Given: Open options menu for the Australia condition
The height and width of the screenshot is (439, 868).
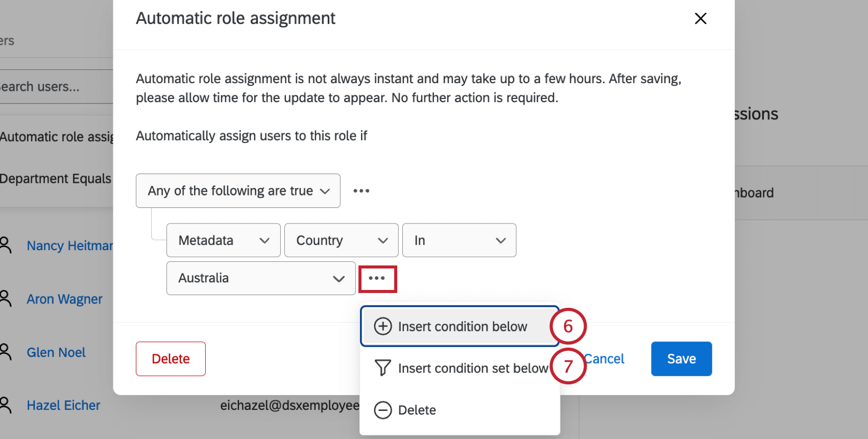Looking at the screenshot, I should tap(377, 279).
